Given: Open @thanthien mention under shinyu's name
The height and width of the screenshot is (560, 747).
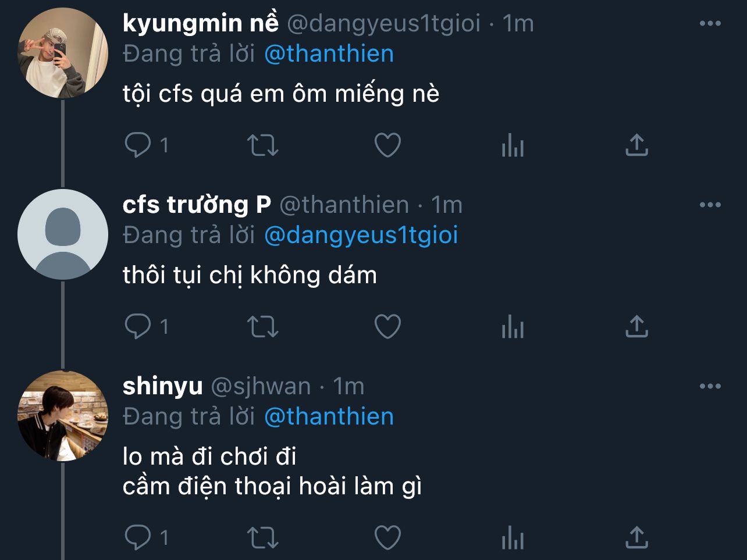Looking at the screenshot, I should coord(329,416).
